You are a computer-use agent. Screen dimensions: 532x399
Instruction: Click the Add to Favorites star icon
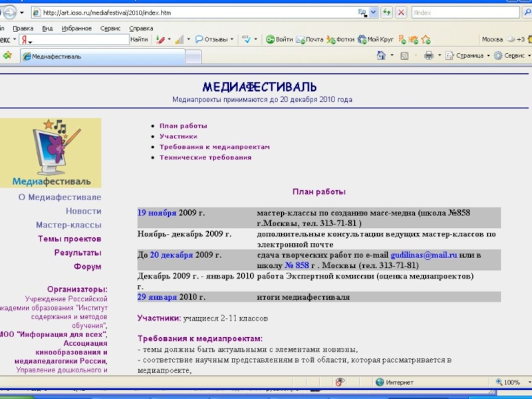tap(7, 56)
